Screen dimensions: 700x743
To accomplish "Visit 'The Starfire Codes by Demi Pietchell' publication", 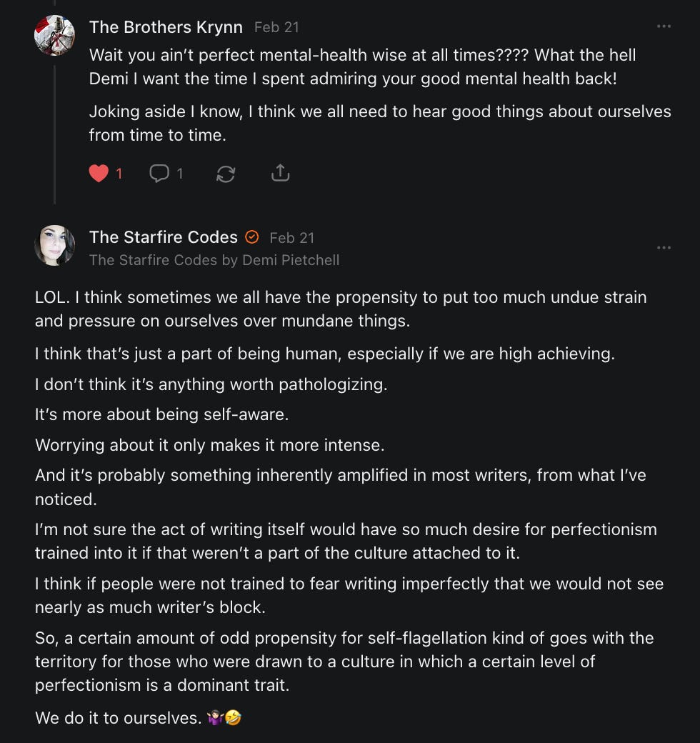I will [214, 260].
